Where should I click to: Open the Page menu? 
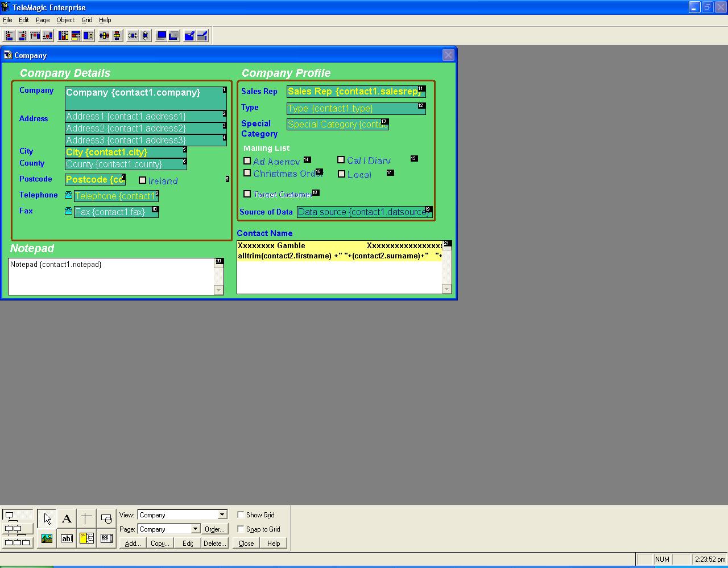click(43, 20)
